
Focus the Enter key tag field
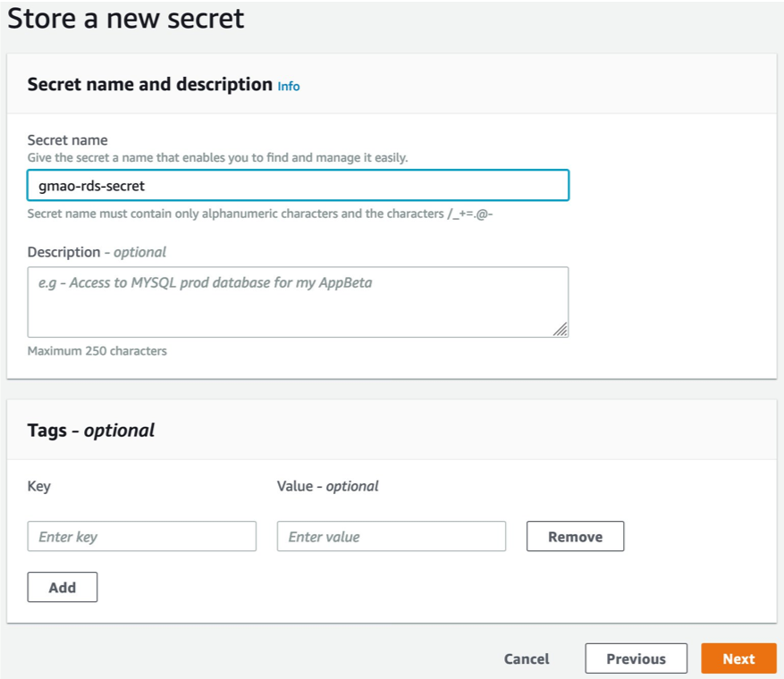click(141, 536)
